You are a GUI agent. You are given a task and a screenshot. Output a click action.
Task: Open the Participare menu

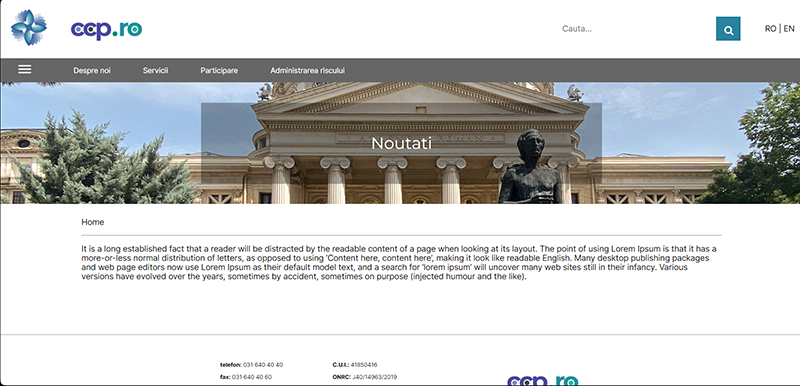tap(219, 70)
